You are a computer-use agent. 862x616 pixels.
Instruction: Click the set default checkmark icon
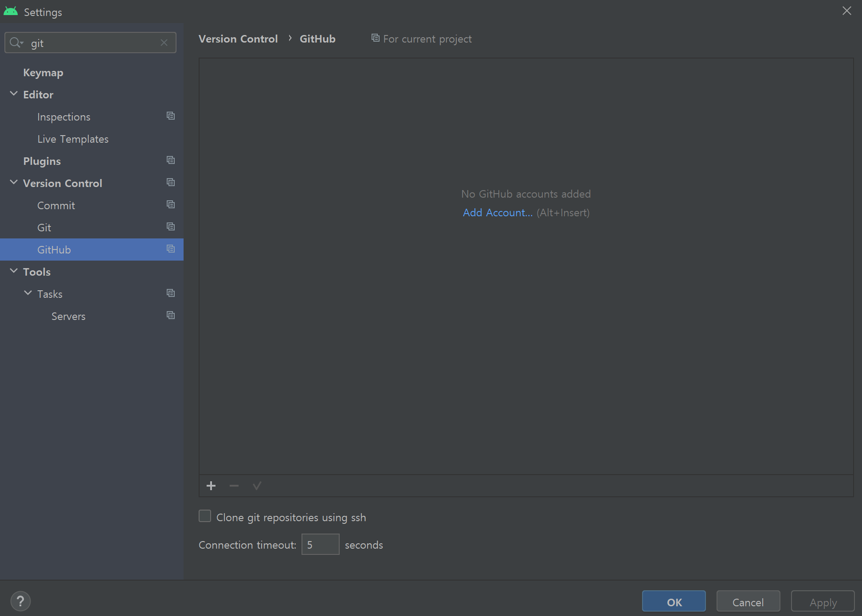tap(257, 486)
